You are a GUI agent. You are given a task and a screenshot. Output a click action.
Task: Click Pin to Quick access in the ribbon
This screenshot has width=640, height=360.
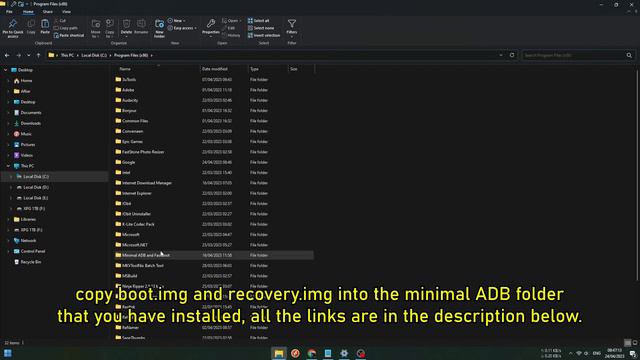(x=13, y=29)
